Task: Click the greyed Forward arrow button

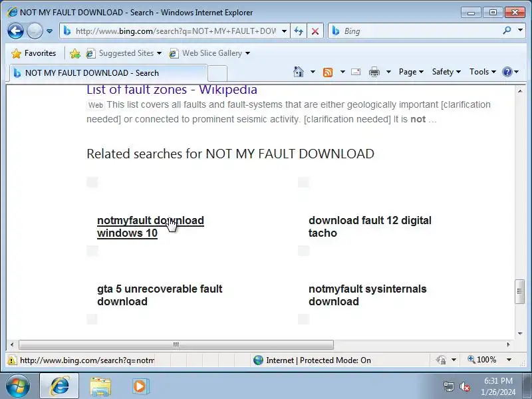Action: [x=35, y=31]
